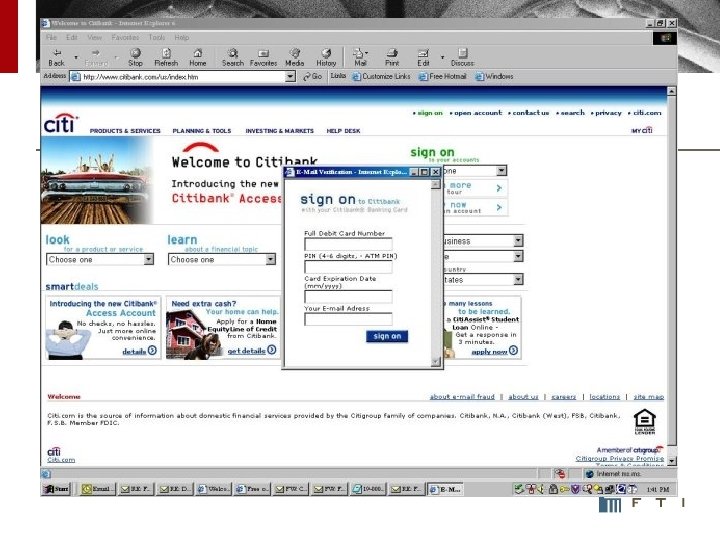Open the sign on dropdown under heading

click(501, 171)
